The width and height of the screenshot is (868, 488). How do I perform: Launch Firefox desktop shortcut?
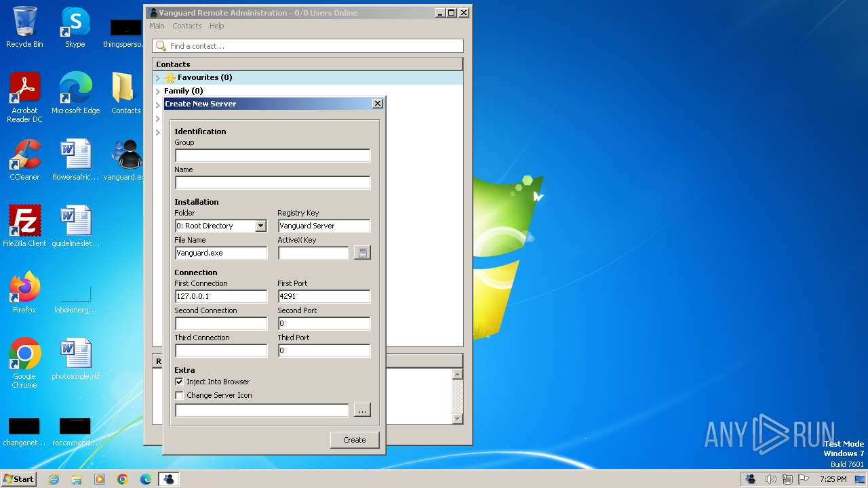coord(24,293)
